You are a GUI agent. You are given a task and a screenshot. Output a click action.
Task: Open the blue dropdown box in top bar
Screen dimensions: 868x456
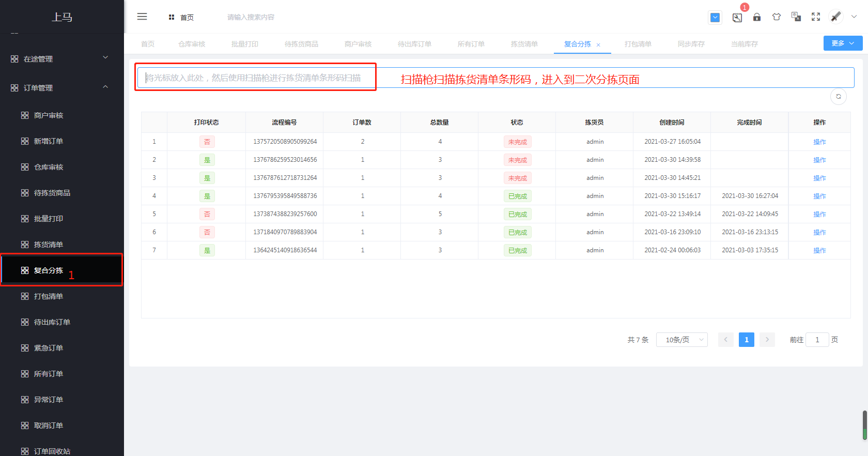715,18
